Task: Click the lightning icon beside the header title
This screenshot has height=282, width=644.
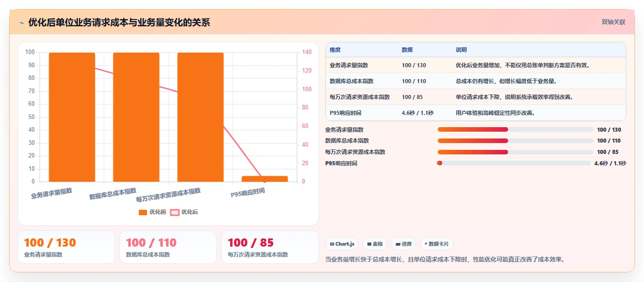Action: pos(21,23)
